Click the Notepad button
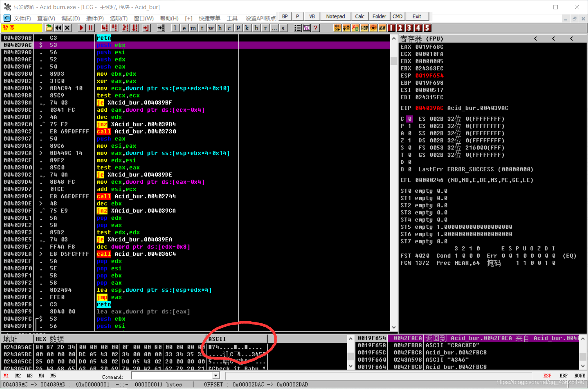 [x=335, y=16]
